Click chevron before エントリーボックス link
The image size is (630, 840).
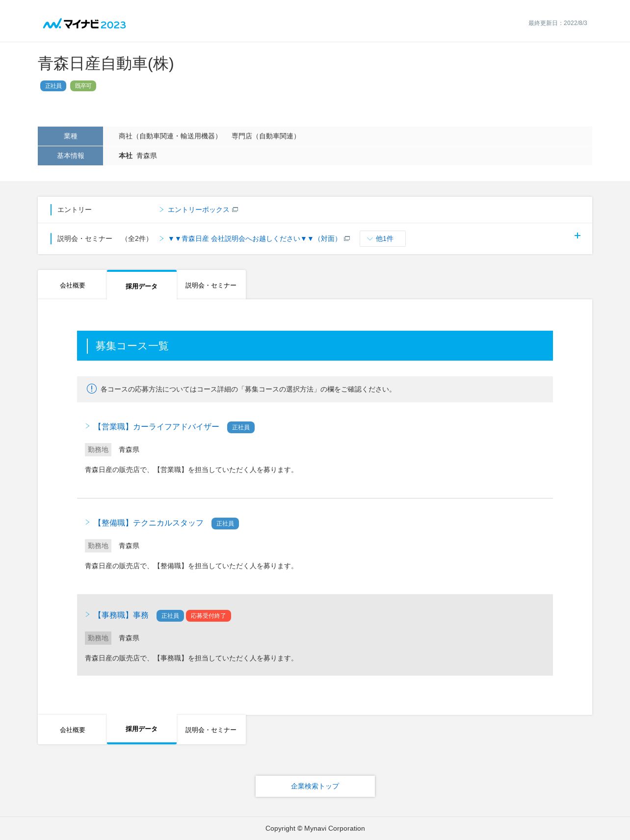tap(161, 210)
